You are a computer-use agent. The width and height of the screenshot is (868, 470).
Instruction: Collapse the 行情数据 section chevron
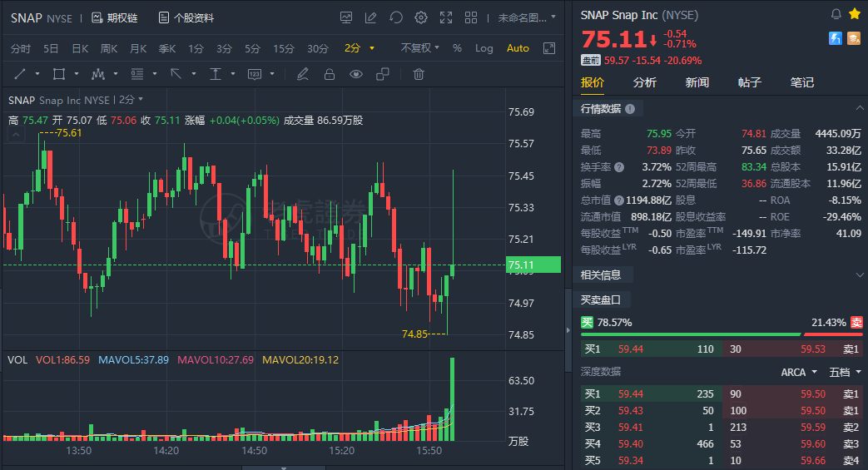(x=859, y=108)
